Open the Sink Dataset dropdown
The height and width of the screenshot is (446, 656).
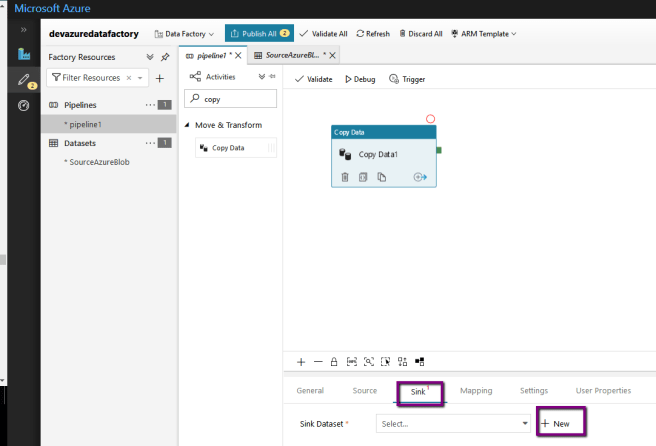tap(454, 423)
